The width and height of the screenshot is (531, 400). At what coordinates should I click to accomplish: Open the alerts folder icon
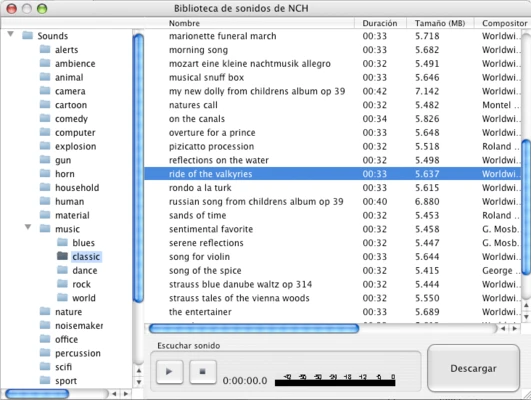click(x=45, y=49)
